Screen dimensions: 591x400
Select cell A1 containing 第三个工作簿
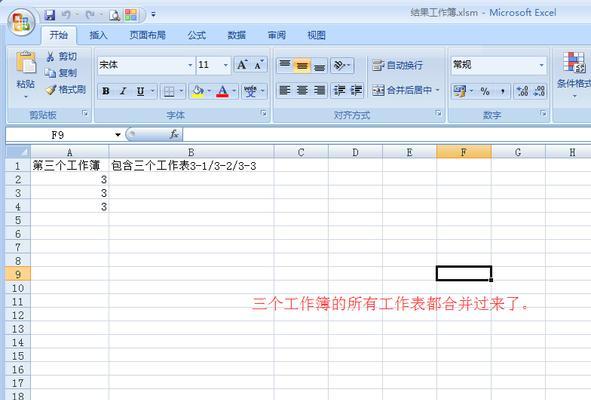pos(70,166)
